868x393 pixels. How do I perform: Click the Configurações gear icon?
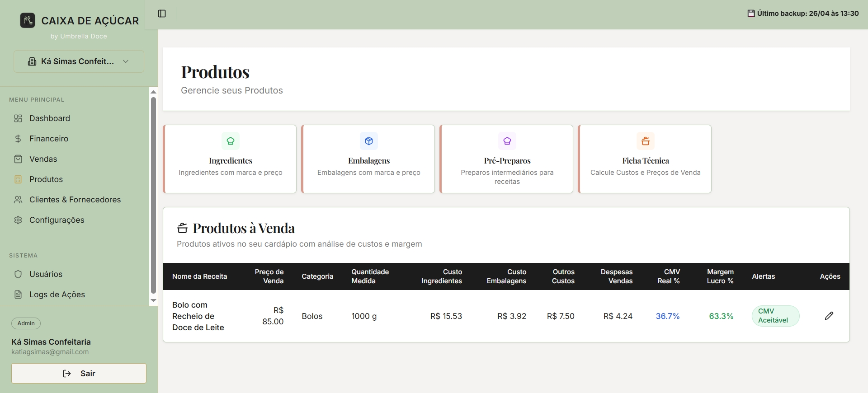18,220
